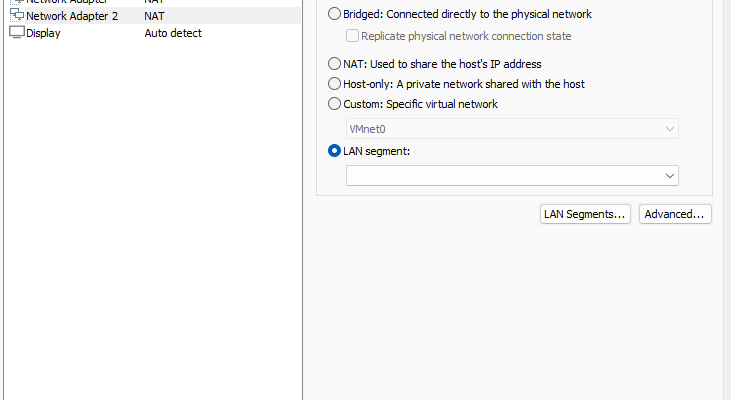Enable Replicate physical network connection state checkbox
Image resolution: width=731 pixels, height=400 pixels.
(x=353, y=36)
